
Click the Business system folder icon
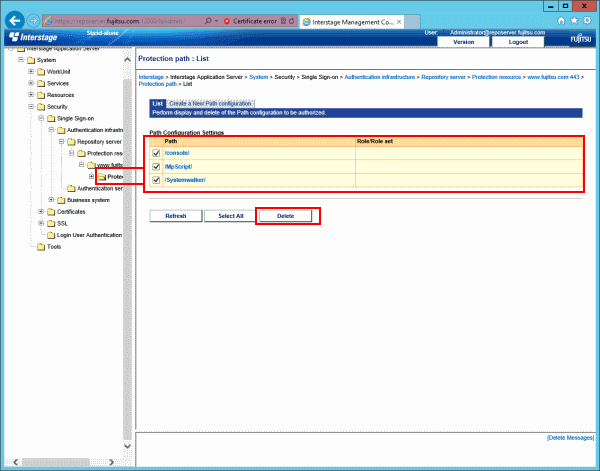61,200
